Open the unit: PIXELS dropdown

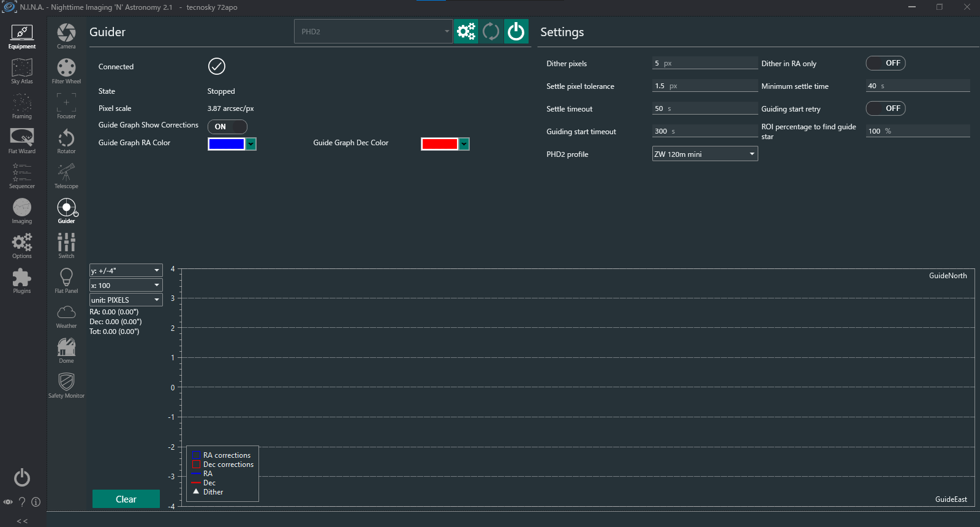126,300
